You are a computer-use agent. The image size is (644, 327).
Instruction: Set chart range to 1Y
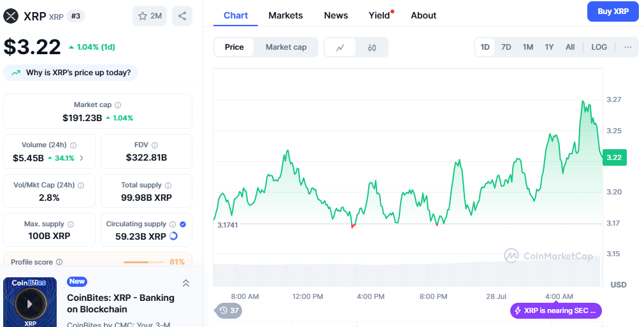549,47
